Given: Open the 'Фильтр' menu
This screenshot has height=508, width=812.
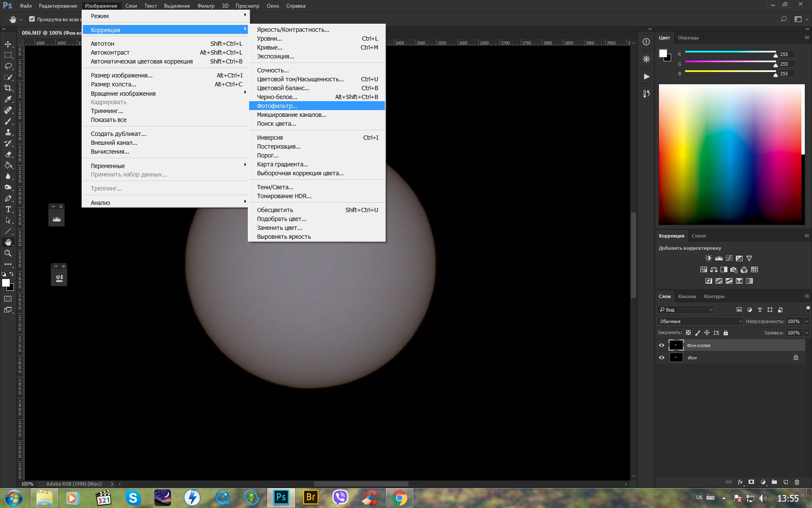Looking at the screenshot, I should point(206,6).
